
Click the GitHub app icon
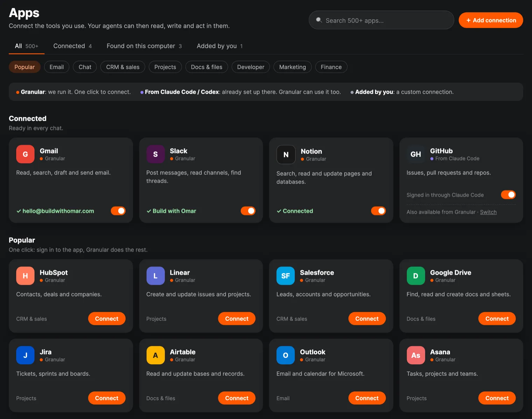point(416,154)
